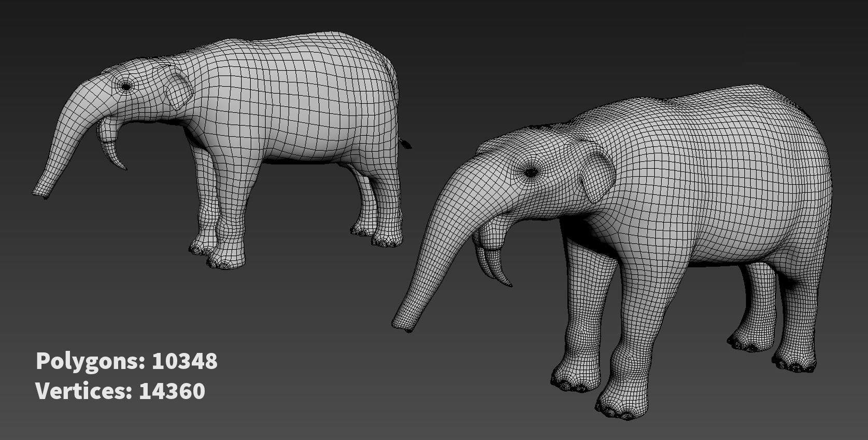Click the 'Vertices: 14360' text

pyautogui.click(x=120, y=391)
